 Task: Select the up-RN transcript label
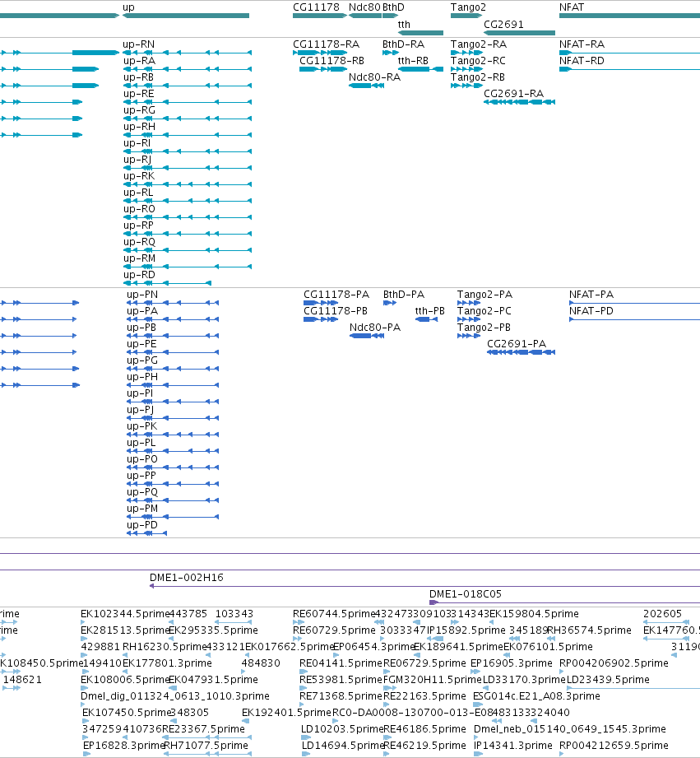click(139, 44)
